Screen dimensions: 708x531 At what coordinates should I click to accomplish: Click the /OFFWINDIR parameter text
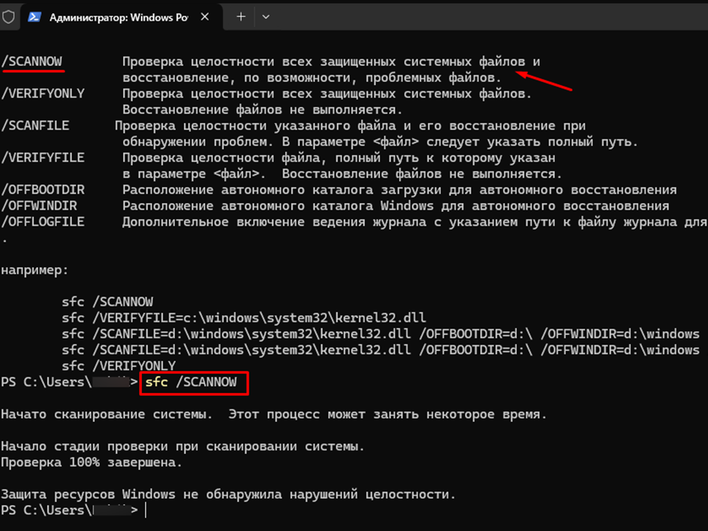39,206
